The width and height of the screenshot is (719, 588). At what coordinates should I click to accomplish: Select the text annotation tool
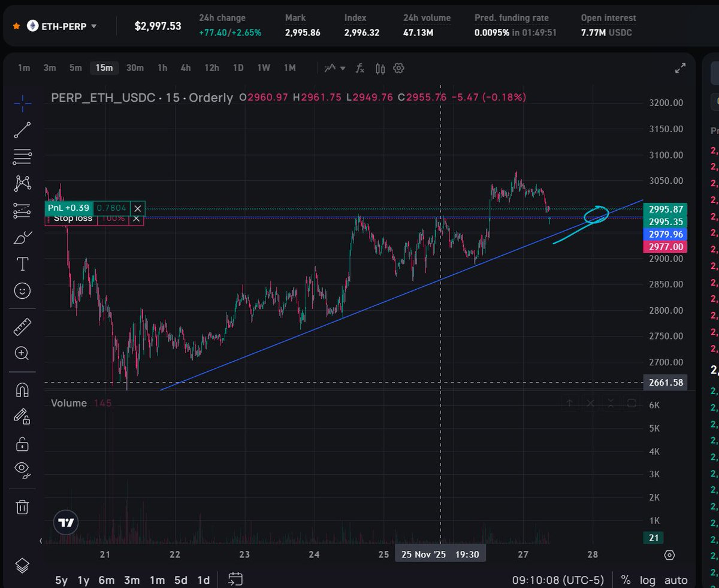click(22, 264)
